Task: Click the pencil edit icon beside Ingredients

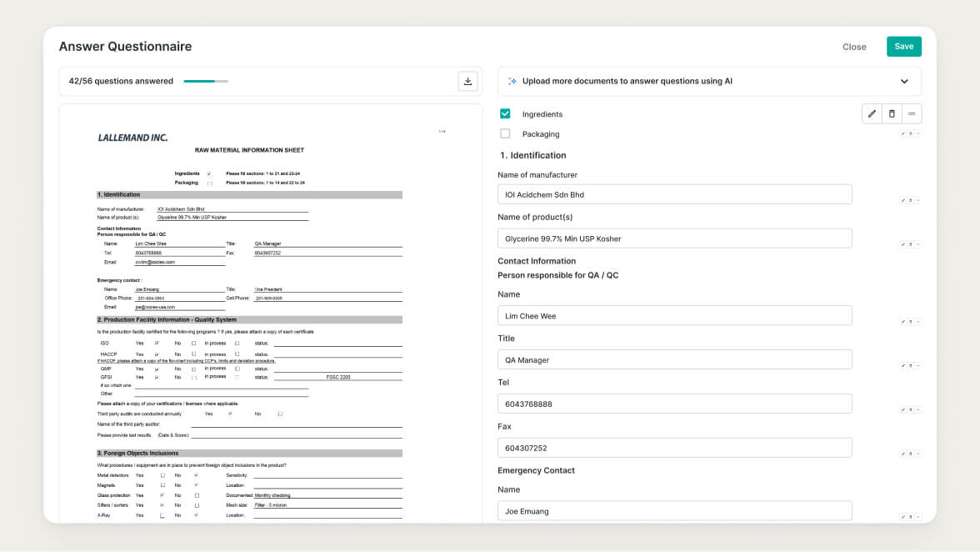Action: [x=872, y=113]
